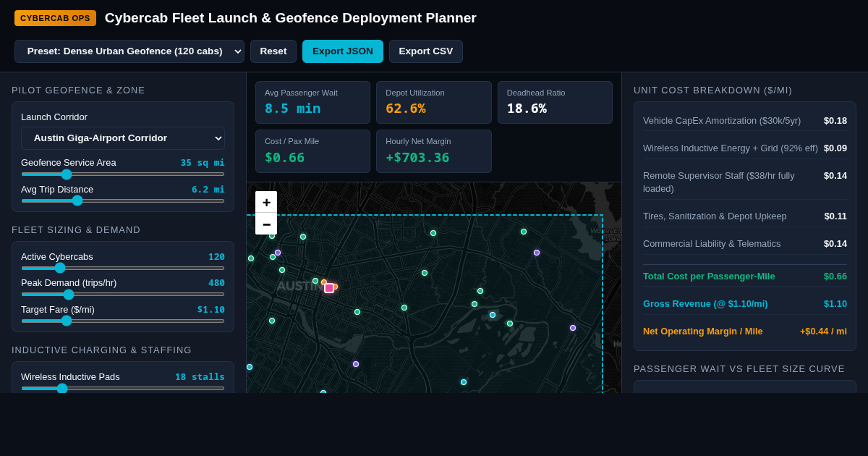
Task: Click the '+$0.44 / mi' margin value
Action: click(823, 332)
